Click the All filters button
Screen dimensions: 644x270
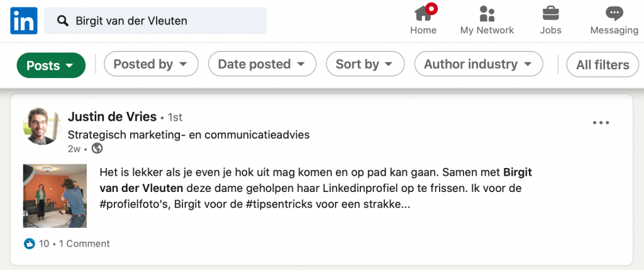coord(602,65)
